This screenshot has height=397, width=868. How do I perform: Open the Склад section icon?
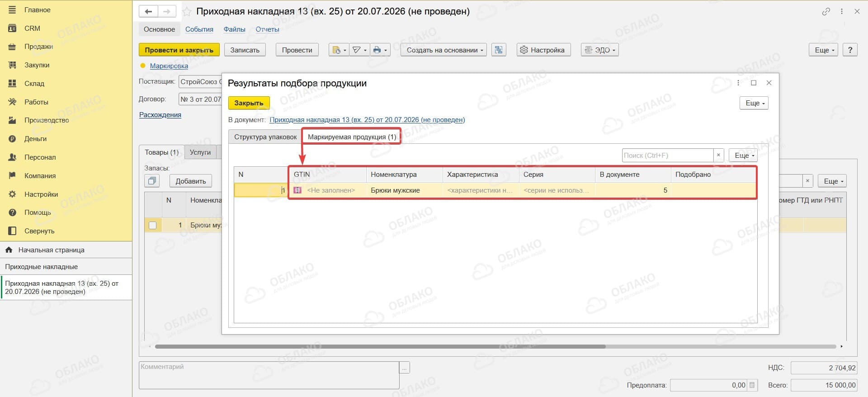(x=12, y=83)
